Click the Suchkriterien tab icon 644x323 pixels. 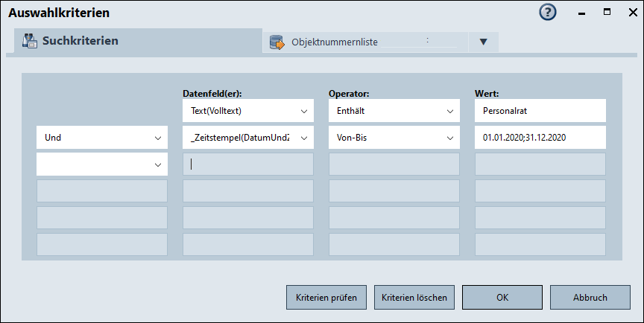coord(30,41)
